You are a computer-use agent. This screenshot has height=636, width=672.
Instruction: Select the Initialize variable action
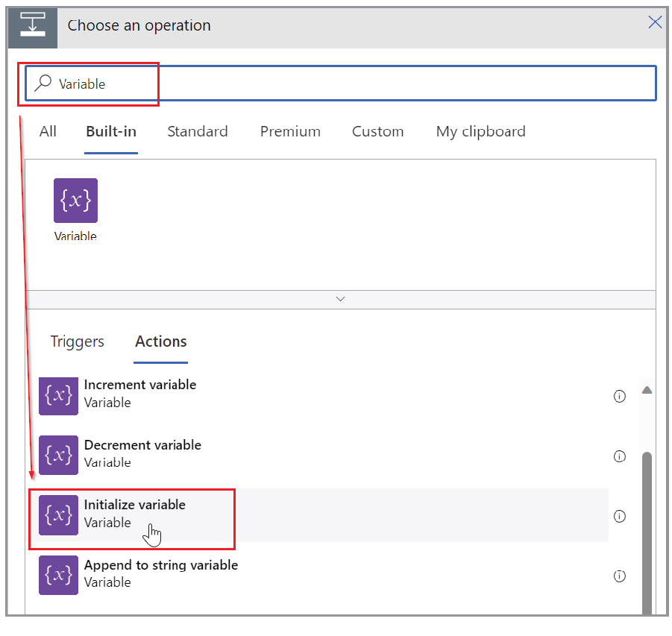135,506
